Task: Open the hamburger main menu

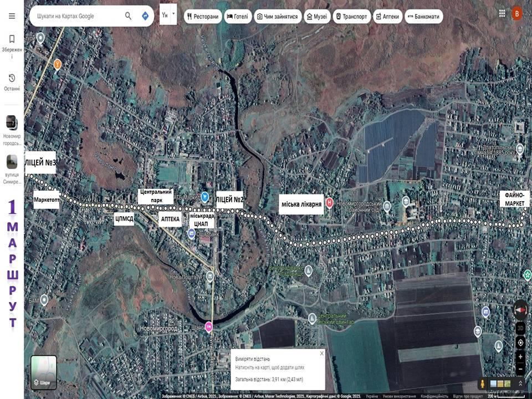Action: click(x=12, y=16)
